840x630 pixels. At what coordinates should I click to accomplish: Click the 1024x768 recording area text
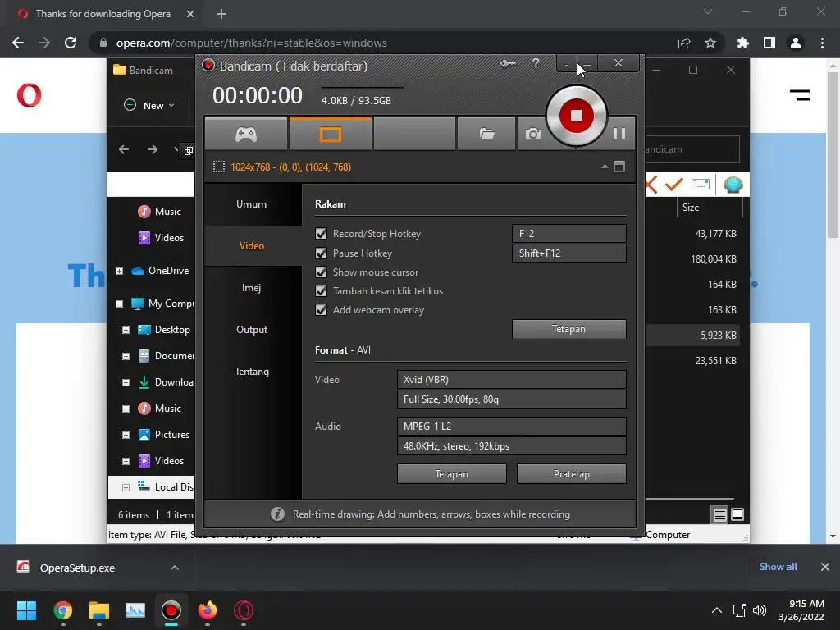coord(291,167)
